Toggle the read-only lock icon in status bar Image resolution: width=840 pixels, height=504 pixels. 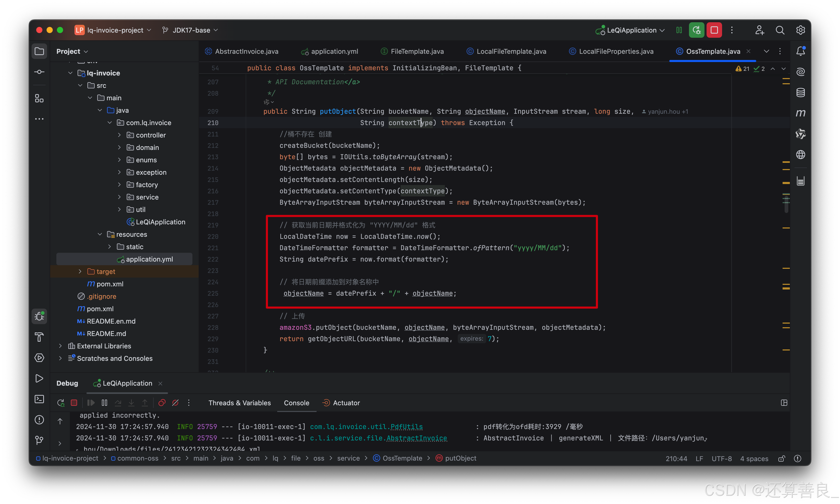pos(782,459)
